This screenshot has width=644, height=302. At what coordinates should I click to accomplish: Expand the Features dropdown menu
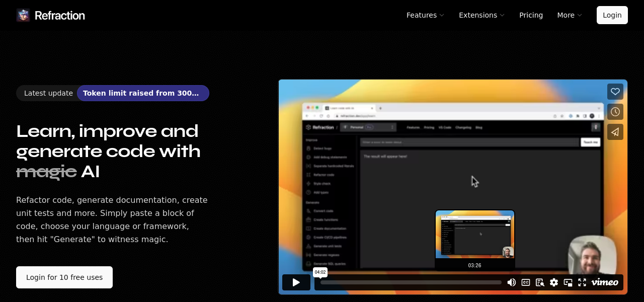coord(425,15)
